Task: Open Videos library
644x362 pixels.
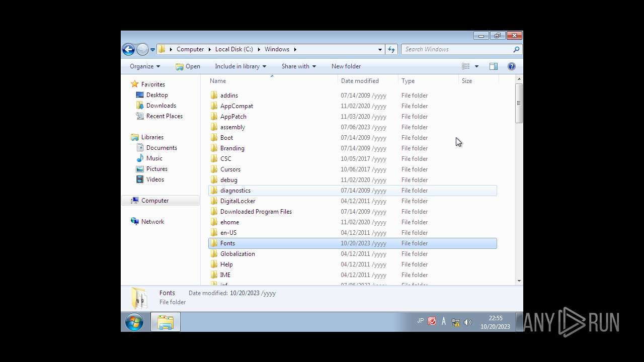Action: coord(155,179)
